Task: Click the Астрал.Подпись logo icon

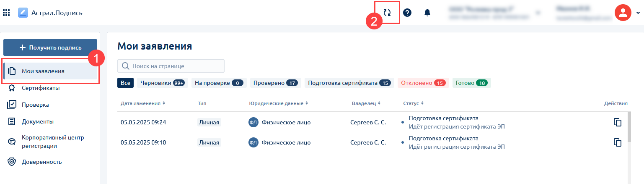Action: (23, 13)
